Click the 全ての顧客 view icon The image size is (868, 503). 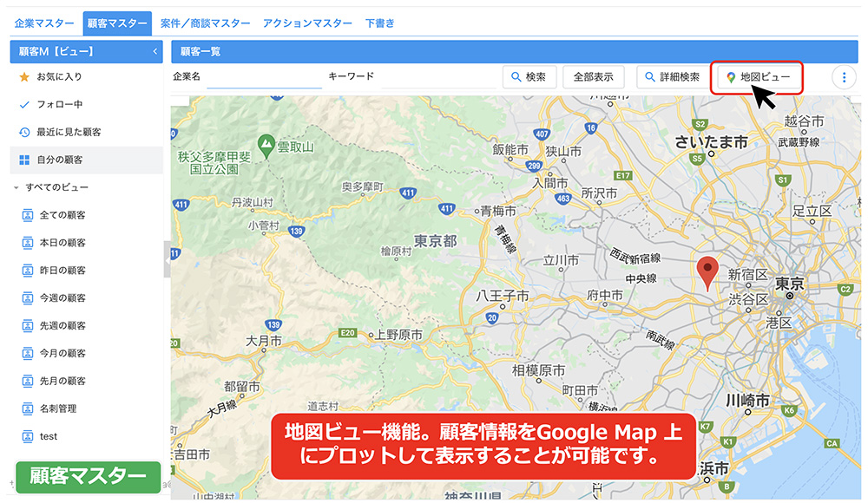click(27, 215)
